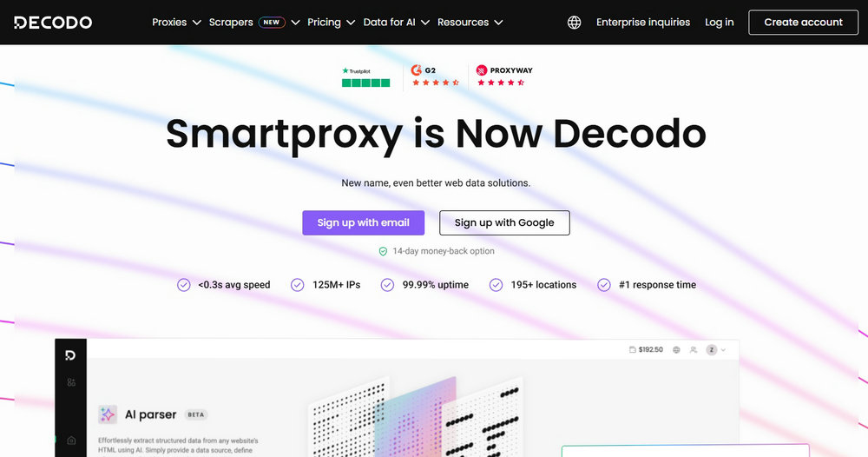868x457 pixels.
Task: Click the Smartproxy is Now Decodo headline
Action: (x=436, y=134)
